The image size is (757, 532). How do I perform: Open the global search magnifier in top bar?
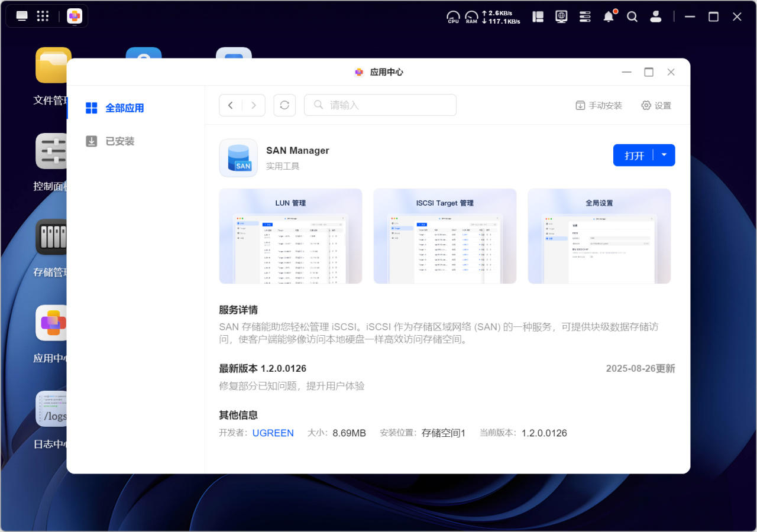(x=632, y=17)
